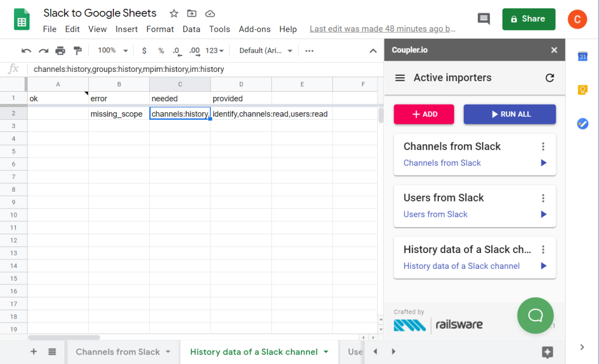Select the Paint format tool
599x364 pixels.
pos(77,50)
